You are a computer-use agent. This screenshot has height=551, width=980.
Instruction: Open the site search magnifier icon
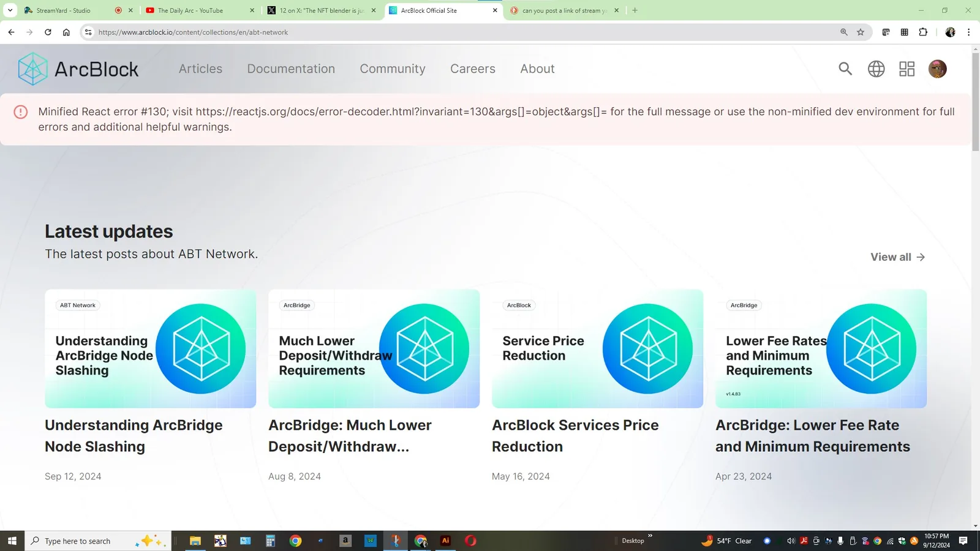(x=845, y=69)
